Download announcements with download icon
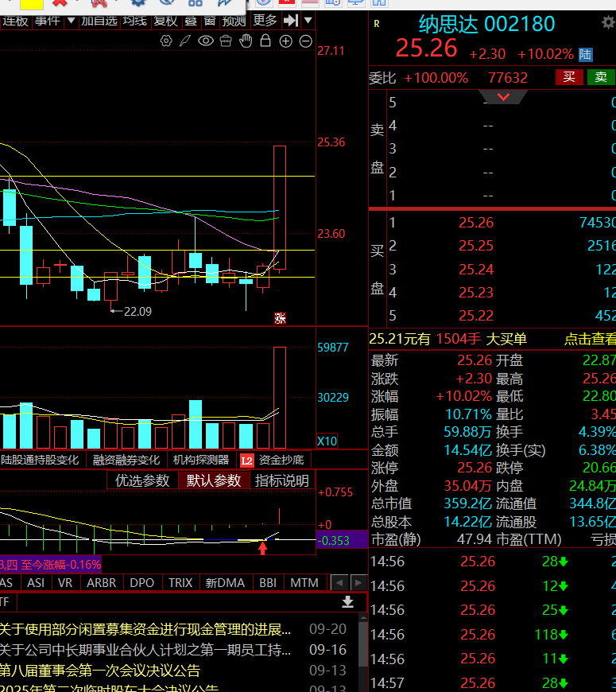The image size is (616, 692). 348,602
